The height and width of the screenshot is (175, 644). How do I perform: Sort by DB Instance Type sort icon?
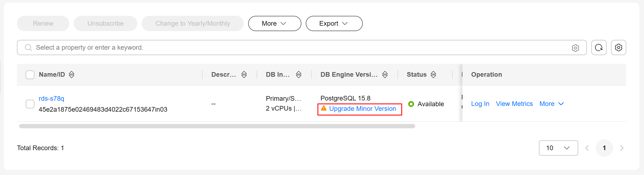pyautogui.click(x=299, y=75)
